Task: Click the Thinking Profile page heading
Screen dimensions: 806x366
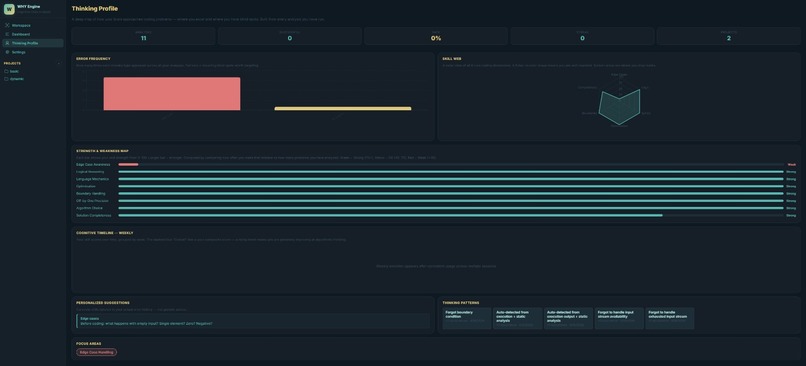Action: [x=95, y=9]
